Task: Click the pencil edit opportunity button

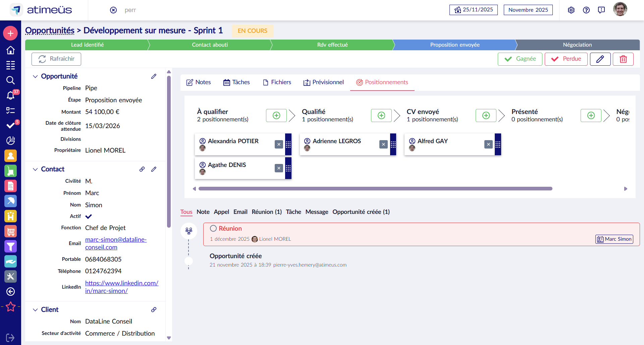Action: point(600,59)
